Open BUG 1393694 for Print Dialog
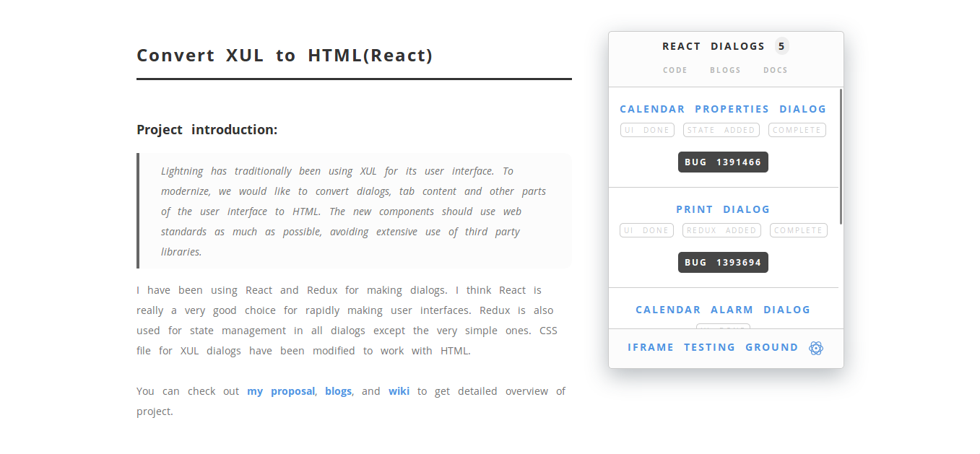 723,262
